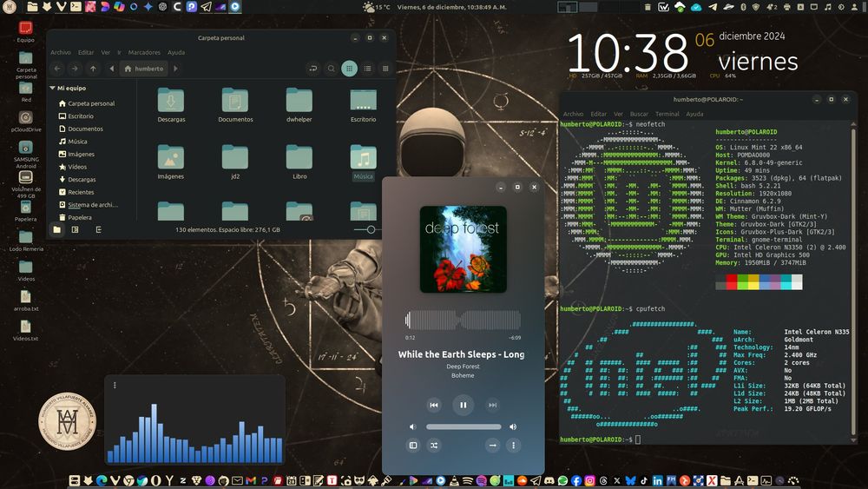Screen dimensions: 868x489
Task: Launch Telegram from top panel
Action: tap(206, 7)
